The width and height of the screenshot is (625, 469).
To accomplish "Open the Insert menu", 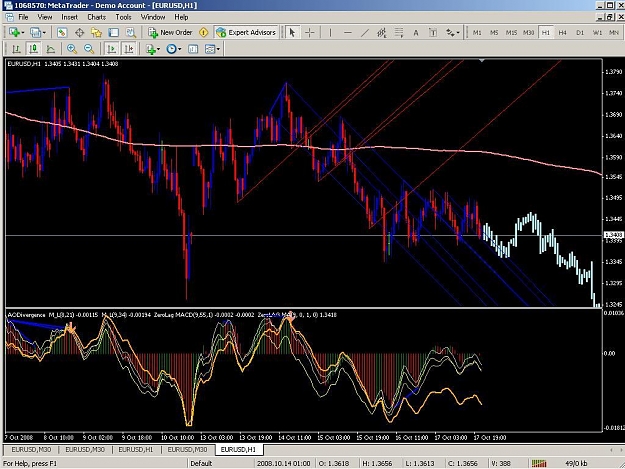I will pos(69,17).
